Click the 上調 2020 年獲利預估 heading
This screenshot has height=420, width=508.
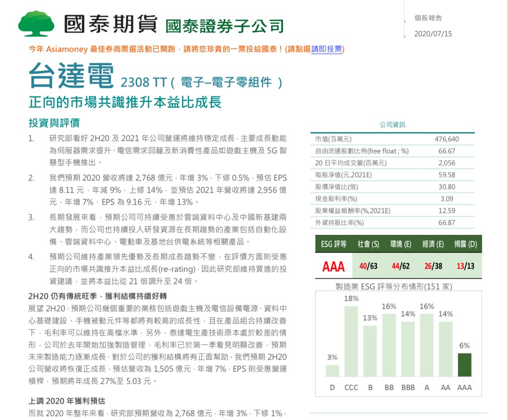tap(67, 401)
